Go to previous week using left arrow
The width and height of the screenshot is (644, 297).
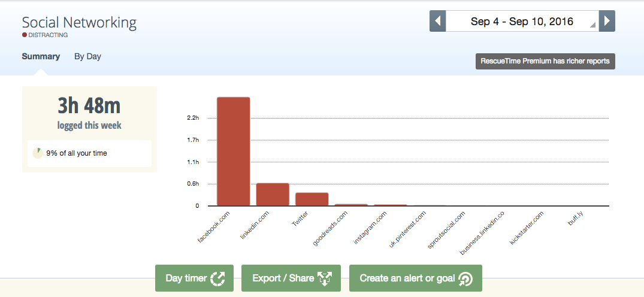[x=437, y=22]
